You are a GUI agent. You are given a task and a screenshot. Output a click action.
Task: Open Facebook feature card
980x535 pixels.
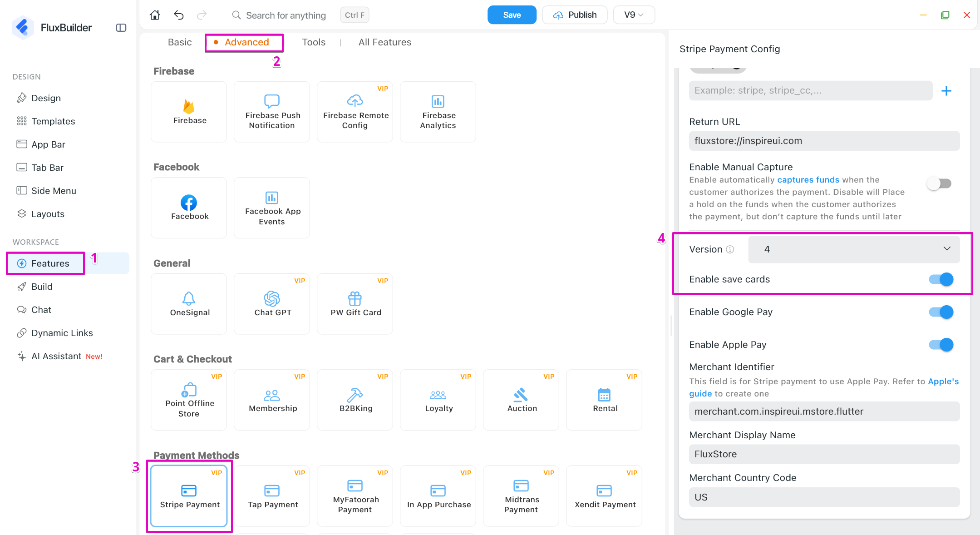pos(189,208)
